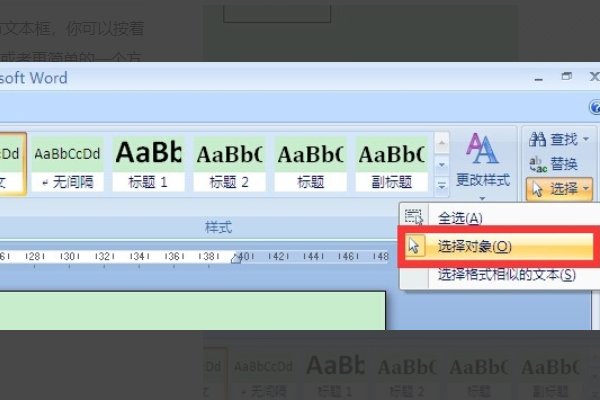Expand the full styles gallery list
600x400 pixels.
[442, 186]
